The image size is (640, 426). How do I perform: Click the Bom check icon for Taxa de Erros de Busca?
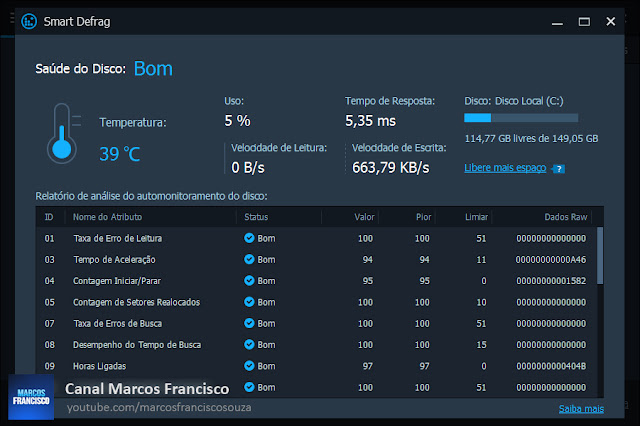249,323
